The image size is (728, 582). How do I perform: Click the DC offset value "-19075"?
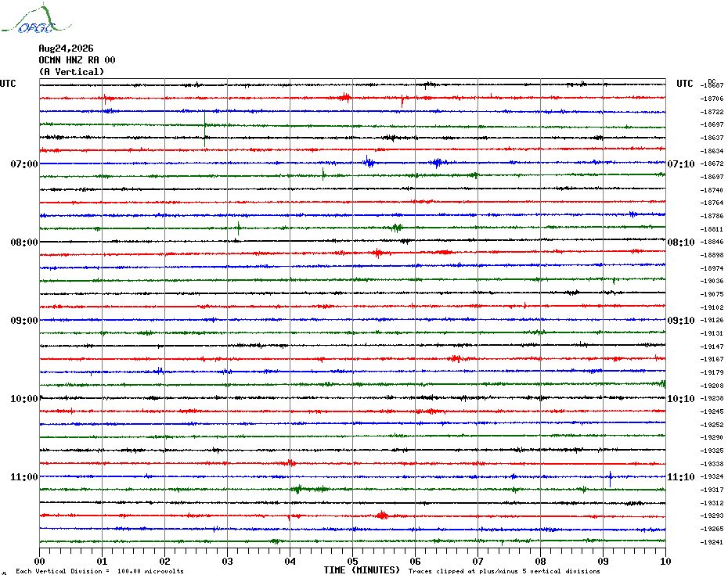click(x=712, y=294)
